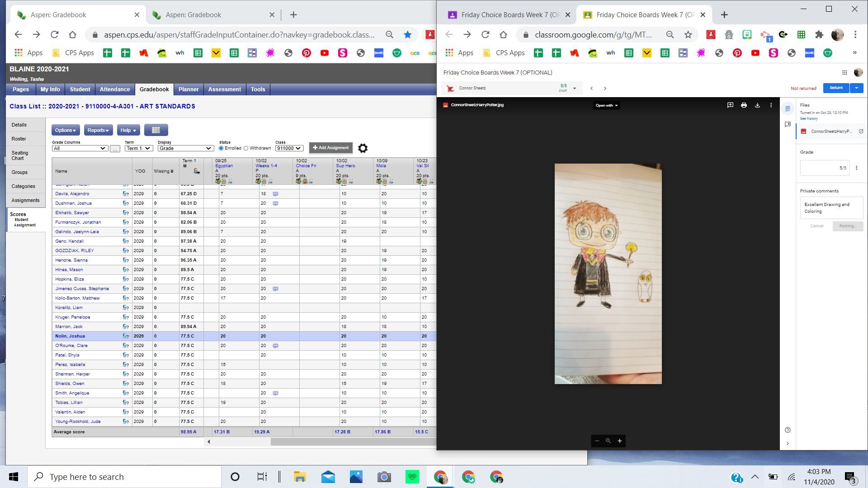Go to next student submission arrow
868x488 pixels.
click(605, 89)
